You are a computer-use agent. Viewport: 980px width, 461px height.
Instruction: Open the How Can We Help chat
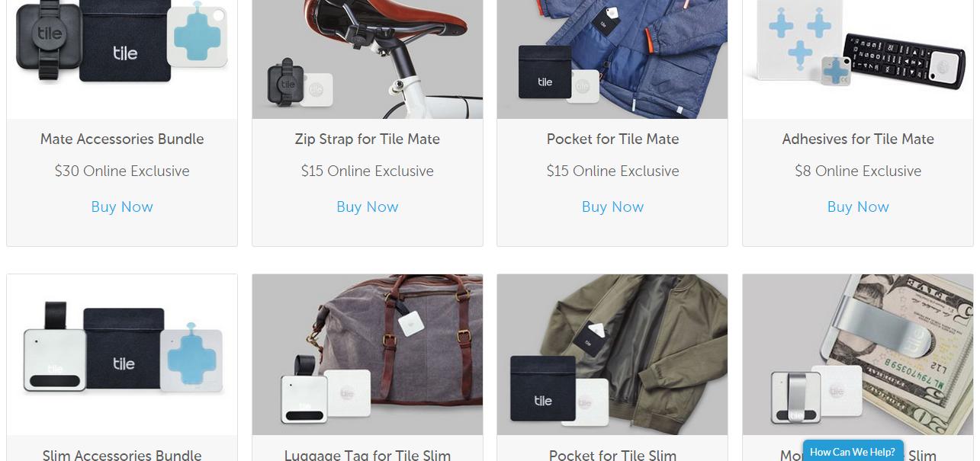853,451
